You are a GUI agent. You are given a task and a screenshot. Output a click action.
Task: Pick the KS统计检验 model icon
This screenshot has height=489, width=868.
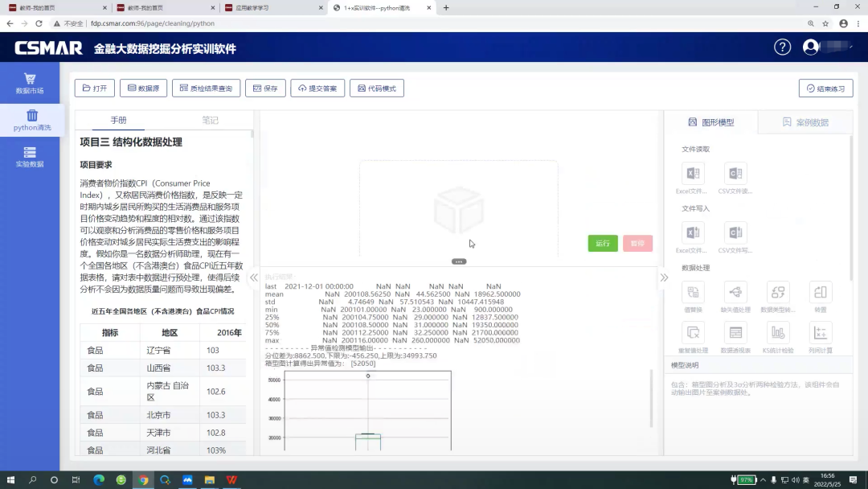[777, 332]
